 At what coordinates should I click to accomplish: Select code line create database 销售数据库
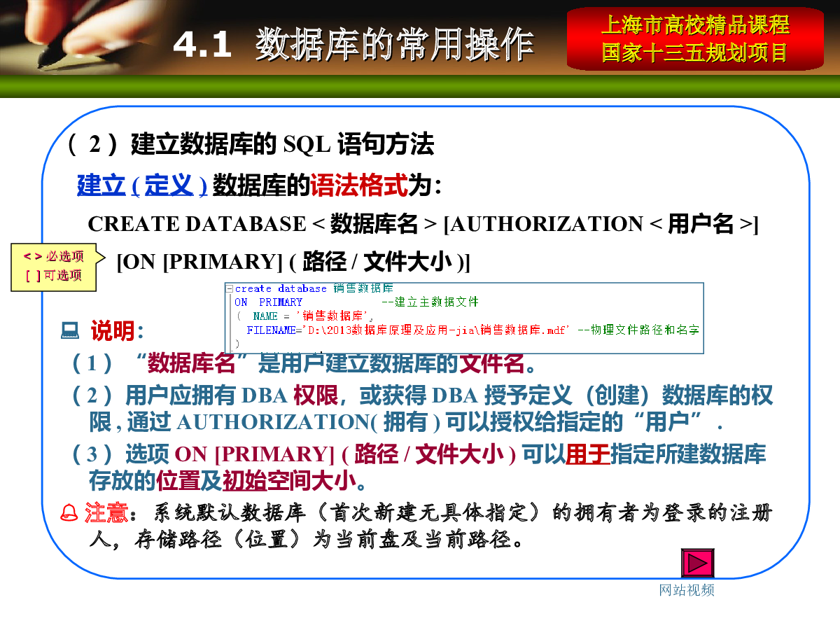314,288
